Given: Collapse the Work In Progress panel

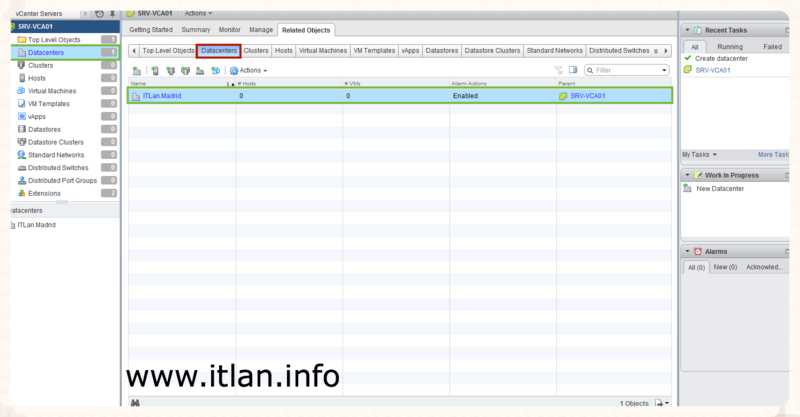Looking at the screenshot, I should pos(687,175).
